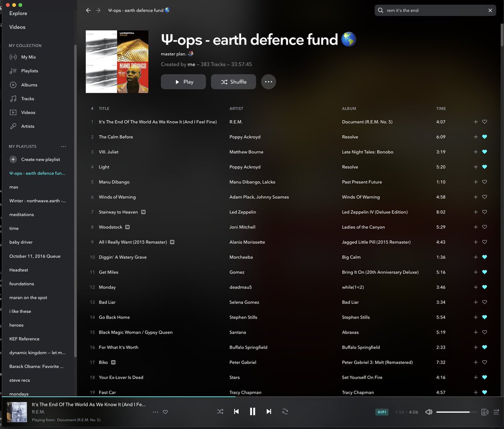Favorite the now playing track

[165, 412]
